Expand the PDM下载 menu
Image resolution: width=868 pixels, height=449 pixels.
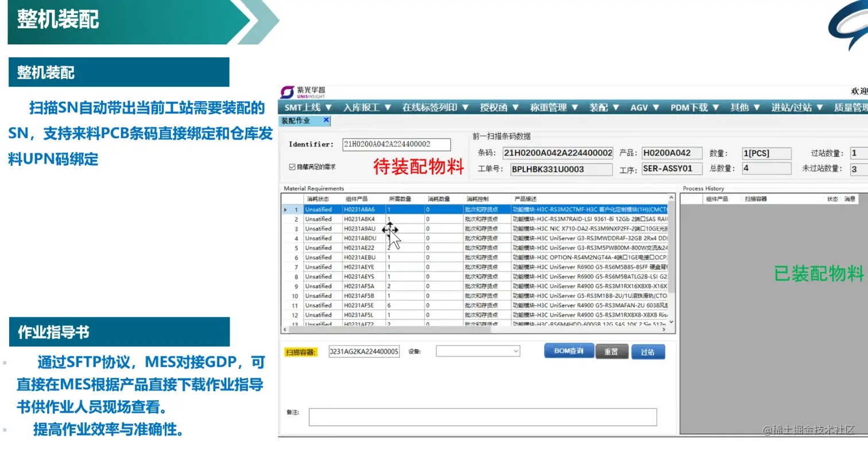[x=695, y=107]
